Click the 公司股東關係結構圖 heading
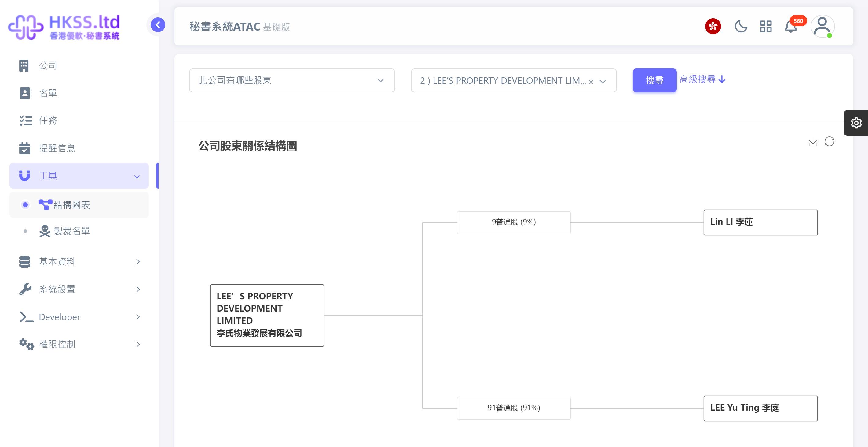This screenshot has height=447, width=868. (x=248, y=146)
